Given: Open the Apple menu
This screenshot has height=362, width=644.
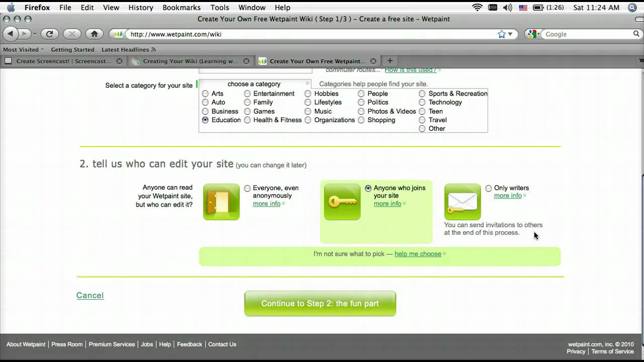Looking at the screenshot, I should 11,8.
